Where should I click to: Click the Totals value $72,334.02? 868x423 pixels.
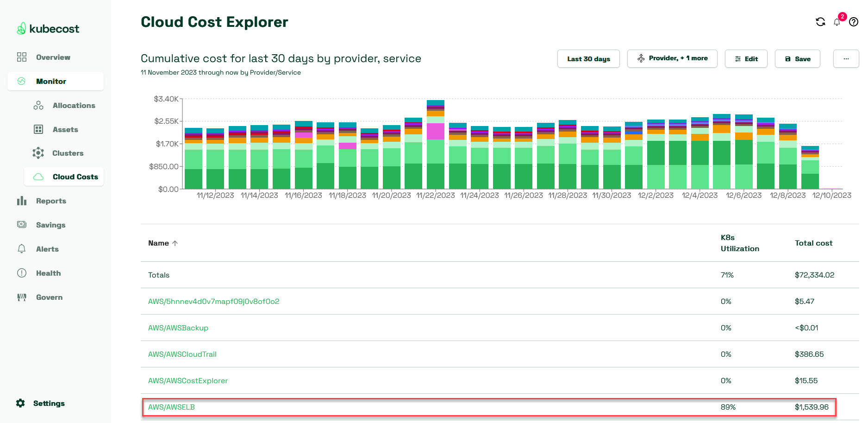pyautogui.click(x=814, y=275)
